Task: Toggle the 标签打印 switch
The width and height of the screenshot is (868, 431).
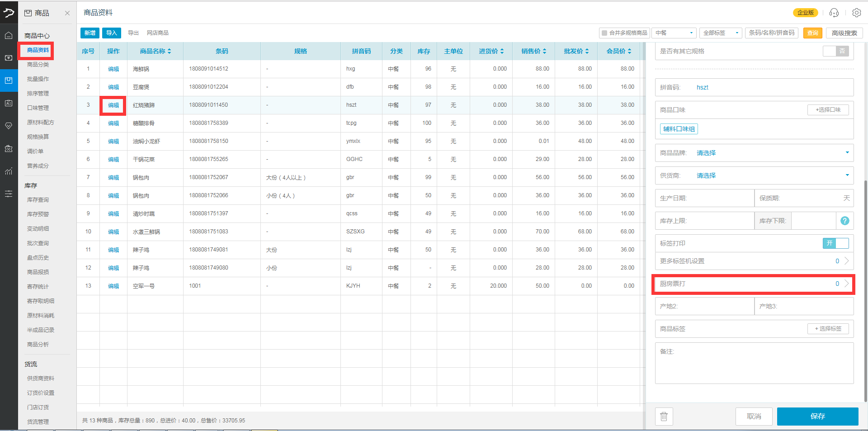Action: click(x=835, y=243)
